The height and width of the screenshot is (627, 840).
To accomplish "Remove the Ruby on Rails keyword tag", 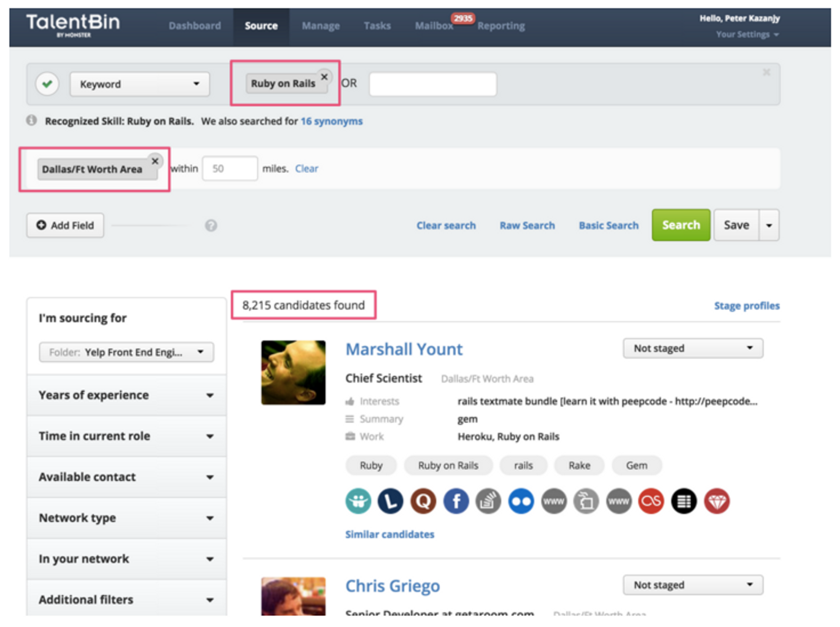I will tap(324, 77).
